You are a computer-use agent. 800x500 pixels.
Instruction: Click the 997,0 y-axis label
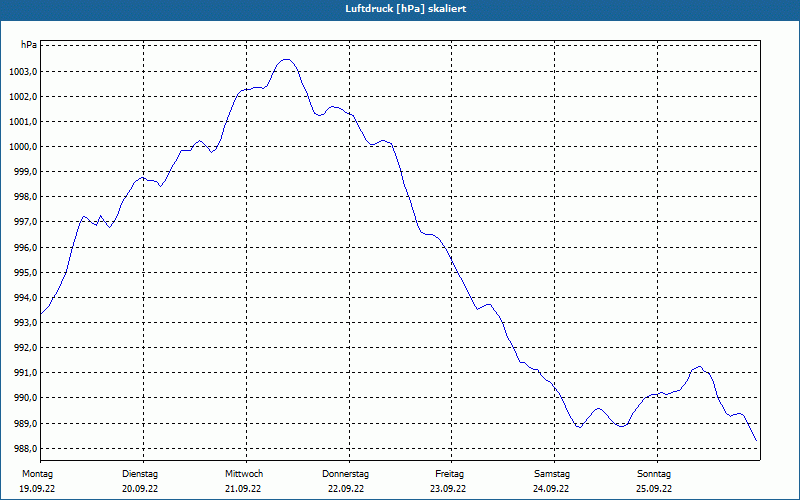[25, 221]
